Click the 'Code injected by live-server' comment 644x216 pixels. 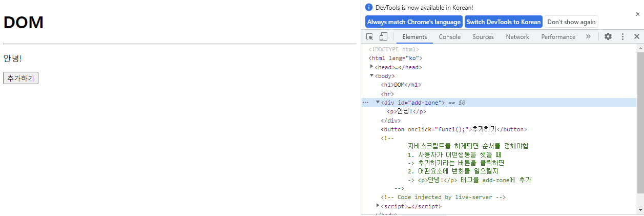tap(443, 197)
